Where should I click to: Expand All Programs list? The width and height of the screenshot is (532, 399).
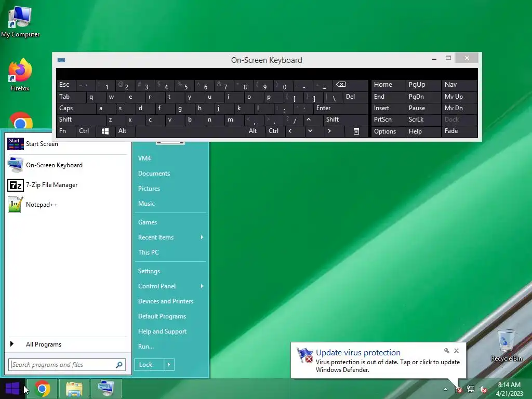coord(67,344)
